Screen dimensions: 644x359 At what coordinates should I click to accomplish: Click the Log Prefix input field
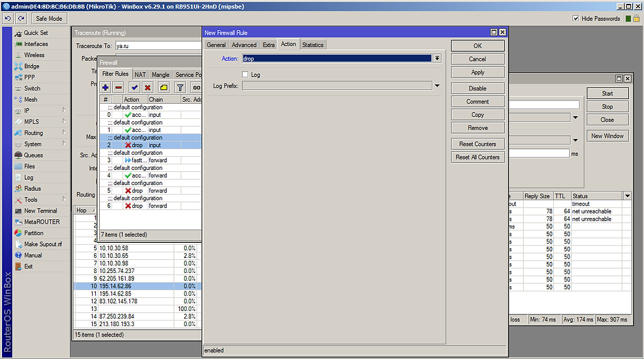point(336,86)
